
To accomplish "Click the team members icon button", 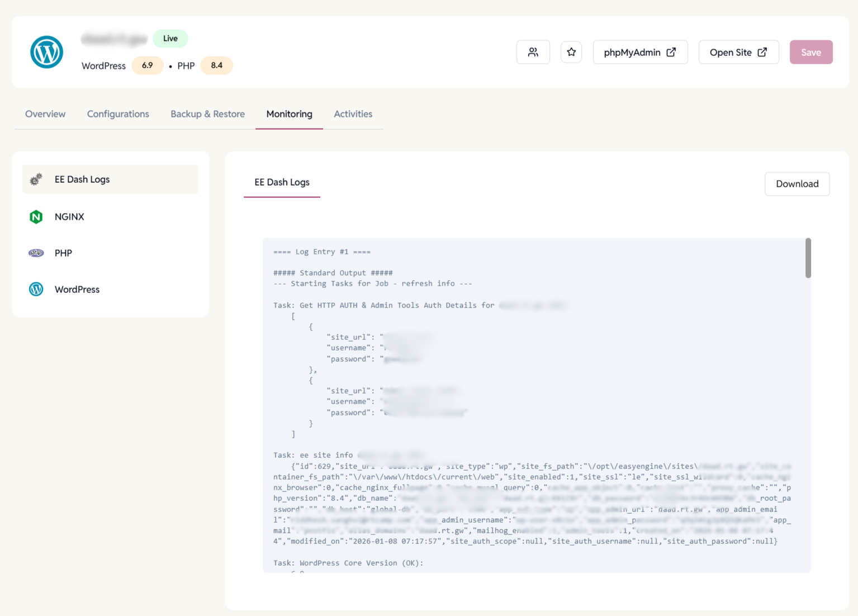I will coord(533,51).
